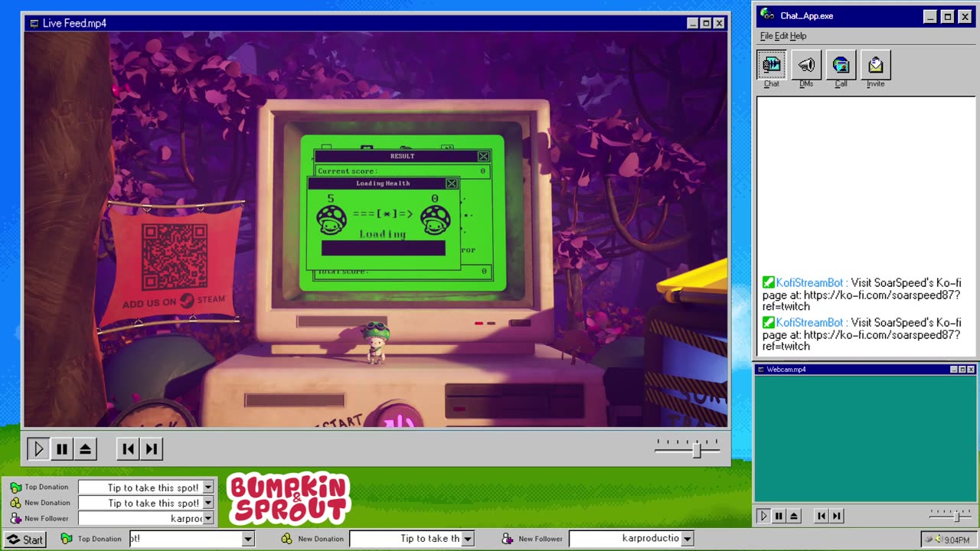Click the first KofiStreamBot username

pos(808,282)
